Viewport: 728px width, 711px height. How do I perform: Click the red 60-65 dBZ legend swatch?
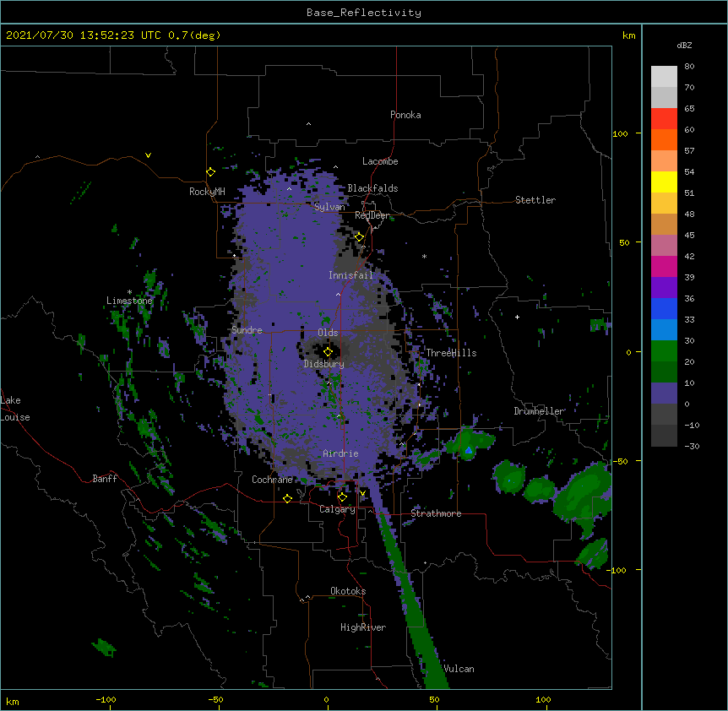664,119
